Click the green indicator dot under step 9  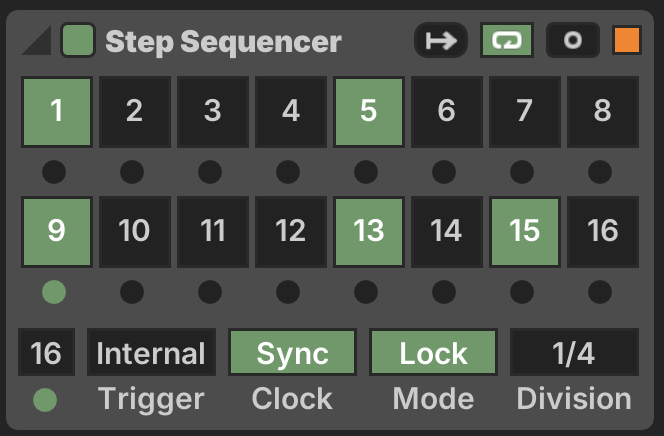coord(54,292)
